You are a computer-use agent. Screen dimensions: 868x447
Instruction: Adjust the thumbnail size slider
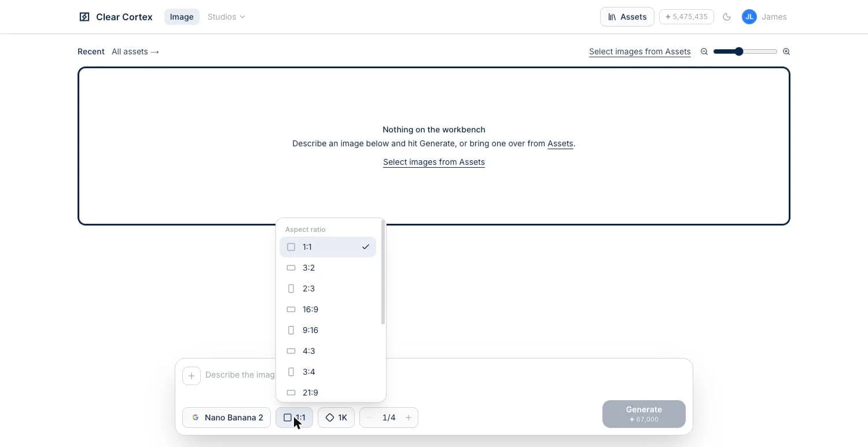(x=745, y=51)
